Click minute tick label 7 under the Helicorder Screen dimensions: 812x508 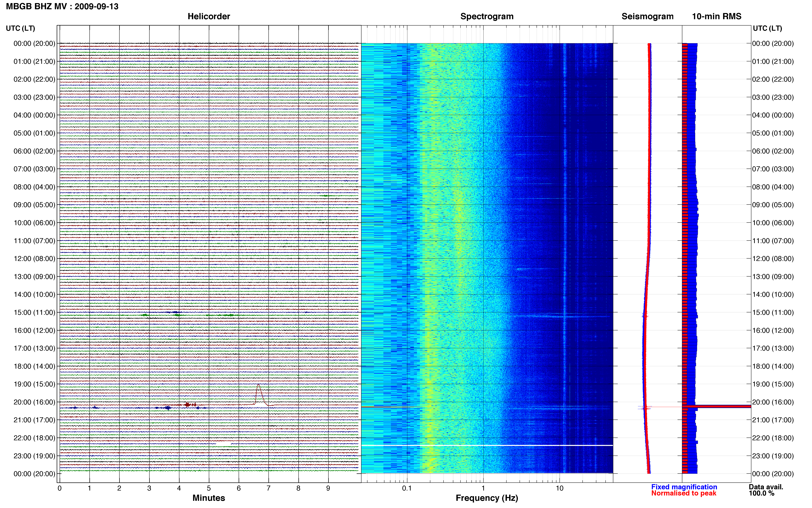click(x=269, y=488)
